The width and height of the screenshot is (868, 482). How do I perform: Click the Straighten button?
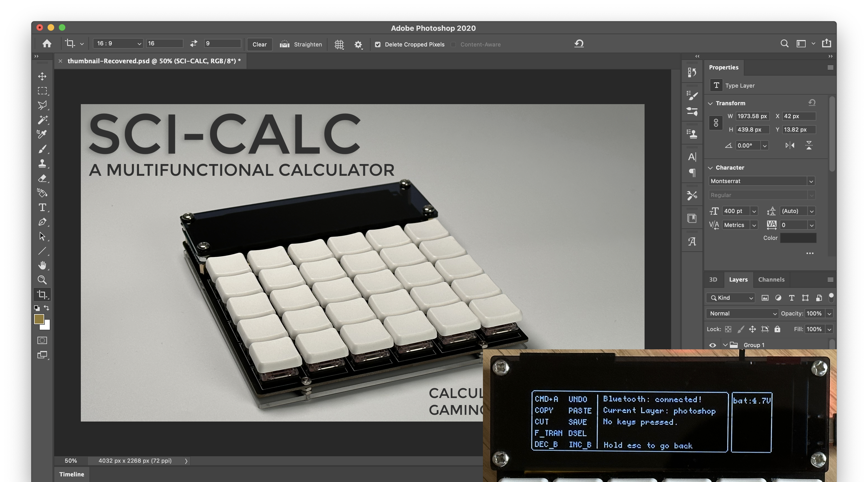click(x=301, y=45)
